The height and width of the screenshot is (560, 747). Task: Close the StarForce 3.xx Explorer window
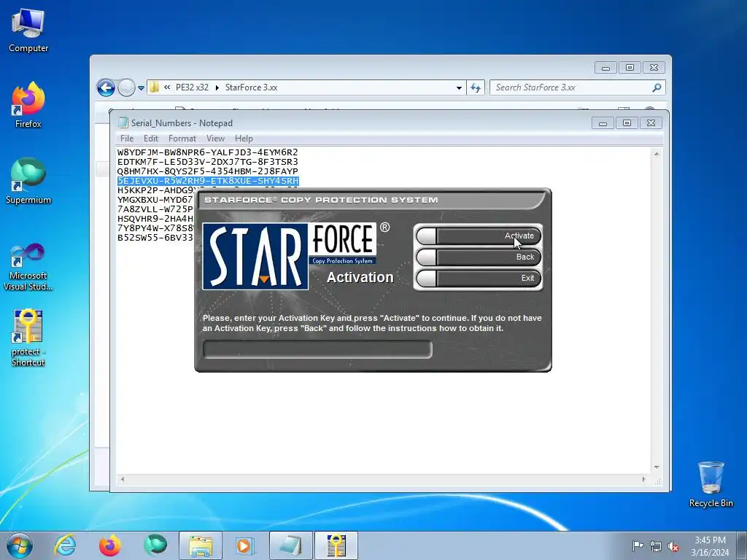click(654, 68)
